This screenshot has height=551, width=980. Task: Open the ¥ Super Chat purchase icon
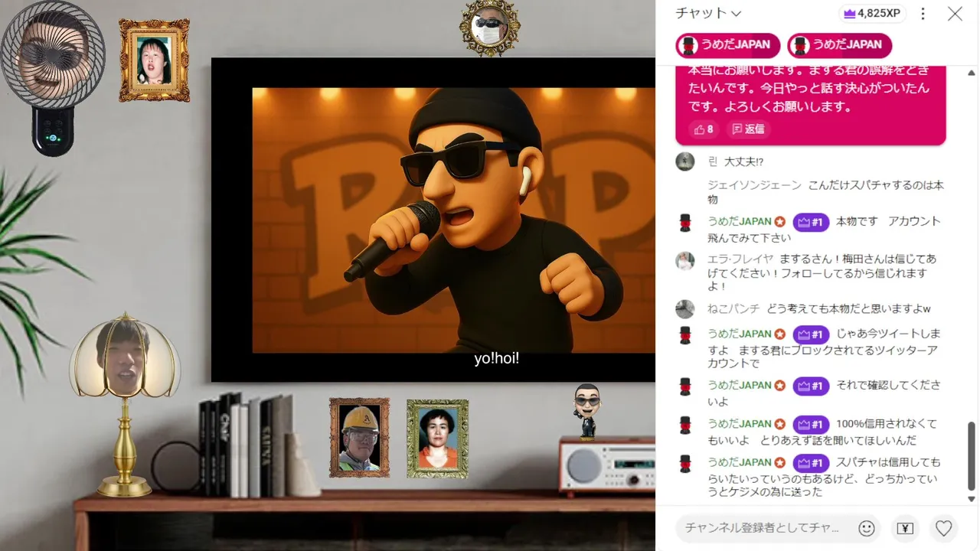(905, 528)
